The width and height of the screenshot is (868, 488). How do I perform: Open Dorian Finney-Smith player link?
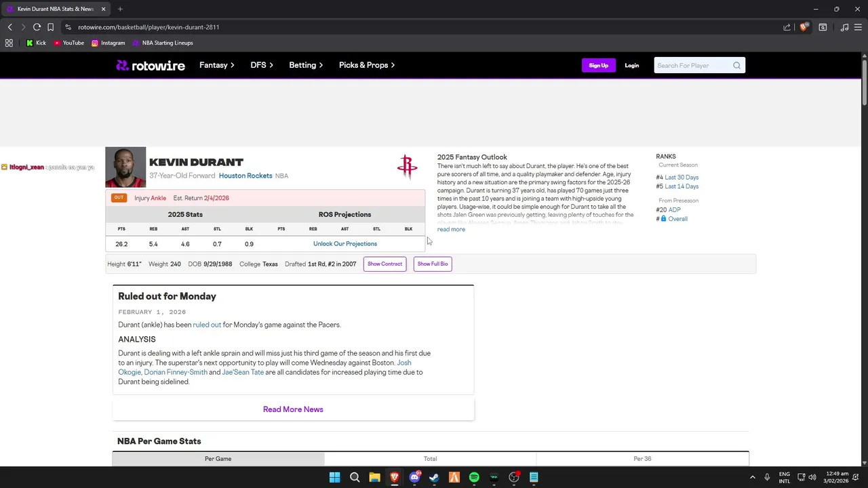(x=176, y=372)
